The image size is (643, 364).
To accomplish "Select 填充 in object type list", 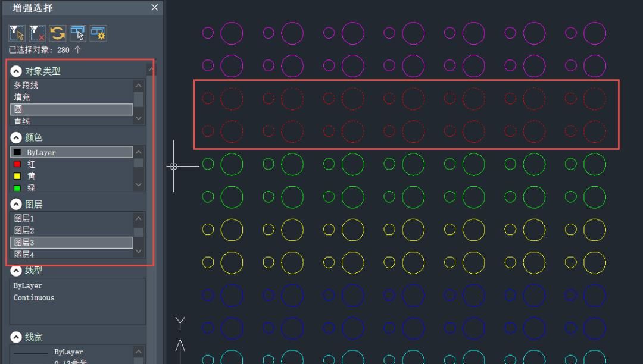I will click(72, 98).
